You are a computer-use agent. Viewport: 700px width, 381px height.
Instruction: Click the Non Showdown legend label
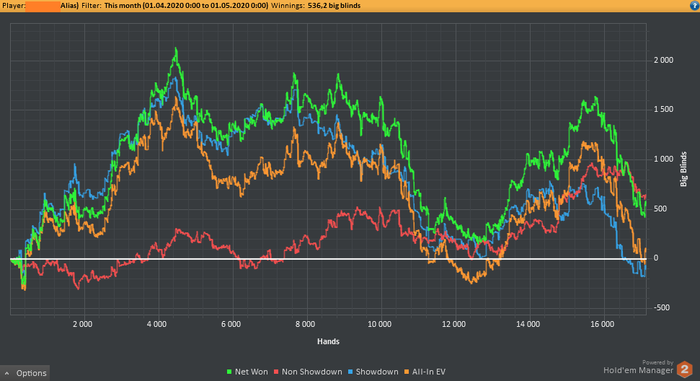[312, 372]
